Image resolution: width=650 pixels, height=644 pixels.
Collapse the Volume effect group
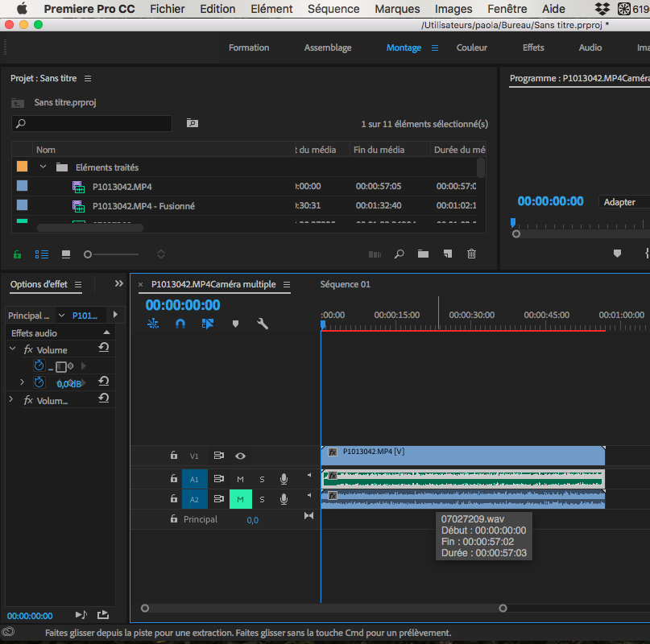[12, 349]
